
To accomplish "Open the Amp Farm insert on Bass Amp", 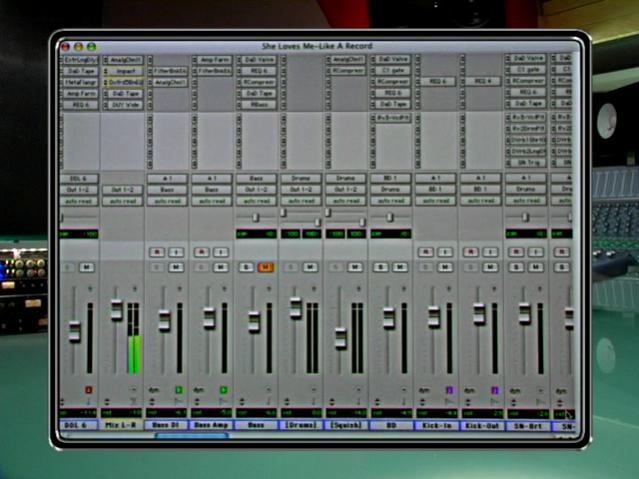I will [x=211, y=60].
